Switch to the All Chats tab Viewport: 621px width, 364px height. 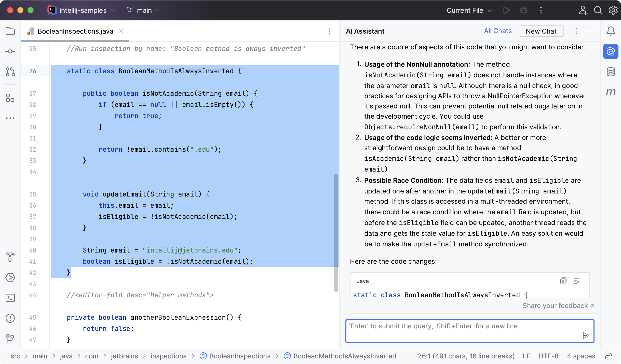pyautogui.click(x=498, y=31)
